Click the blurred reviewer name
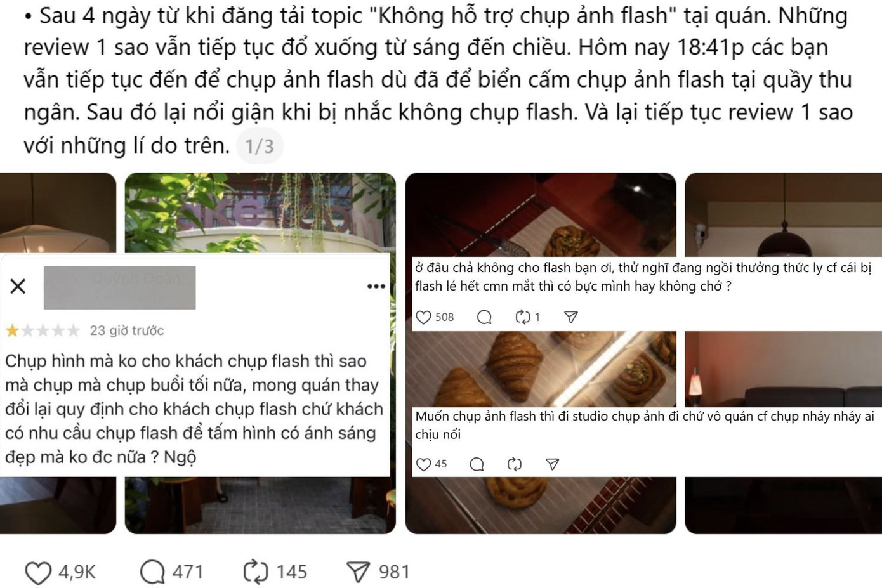882x588 pixels. (x=119, y=288)
